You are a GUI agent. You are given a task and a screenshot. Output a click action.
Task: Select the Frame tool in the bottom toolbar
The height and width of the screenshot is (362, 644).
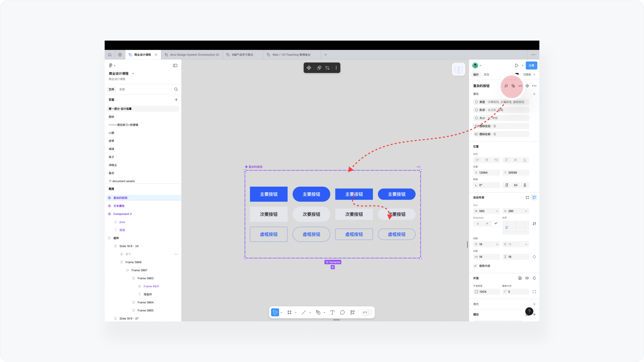(x=289, y=312)
